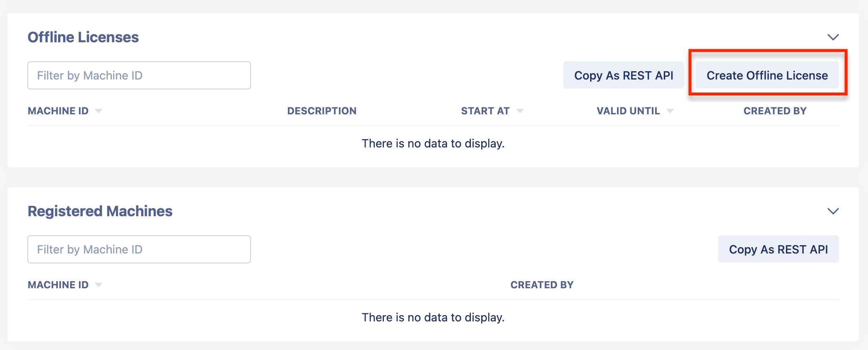Viewport: 868px width, 350px height.
Task: Click the Registered Machines section title
Action: pos(100,211)
